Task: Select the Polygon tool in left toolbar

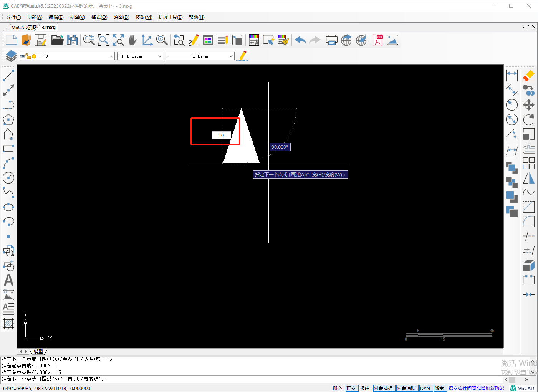Action: click(8, 120)
